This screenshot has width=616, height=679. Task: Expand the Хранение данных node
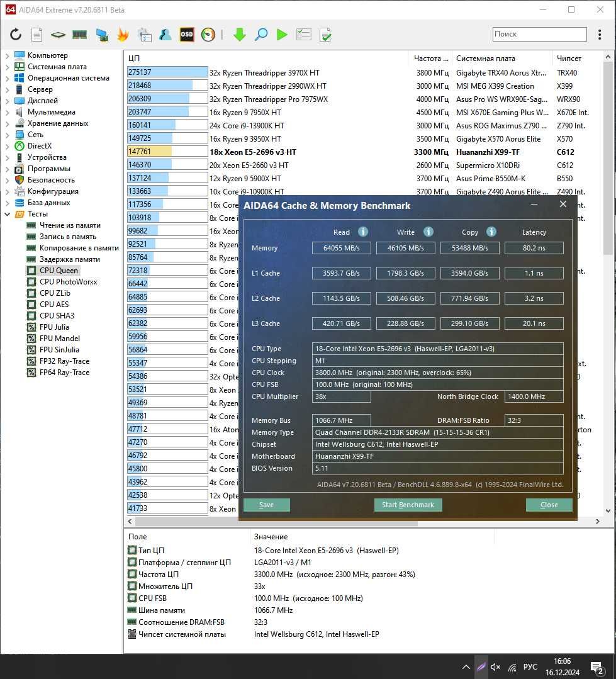point(7,123)
